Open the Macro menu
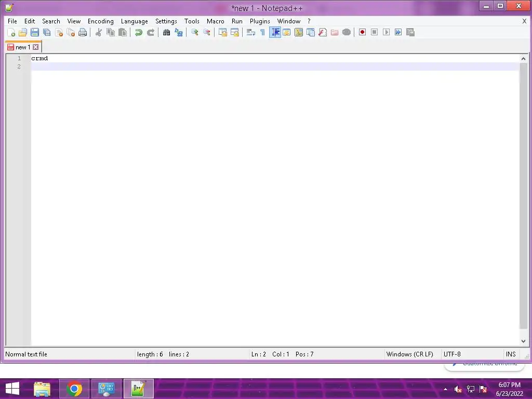 (x=216, y=21)
